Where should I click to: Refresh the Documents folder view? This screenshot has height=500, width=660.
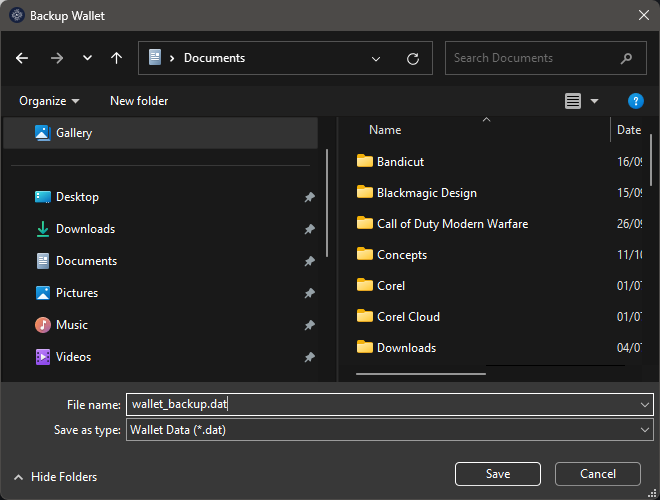tap(412, 58)
